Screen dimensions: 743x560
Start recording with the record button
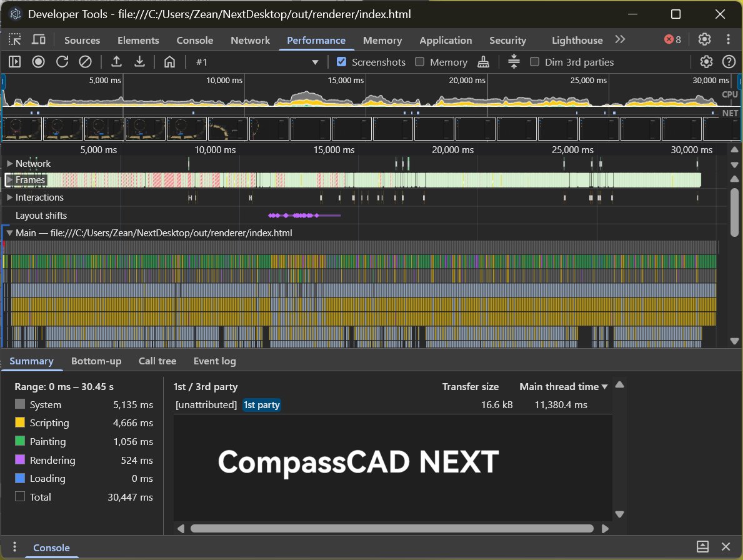[x=38, y=62]
